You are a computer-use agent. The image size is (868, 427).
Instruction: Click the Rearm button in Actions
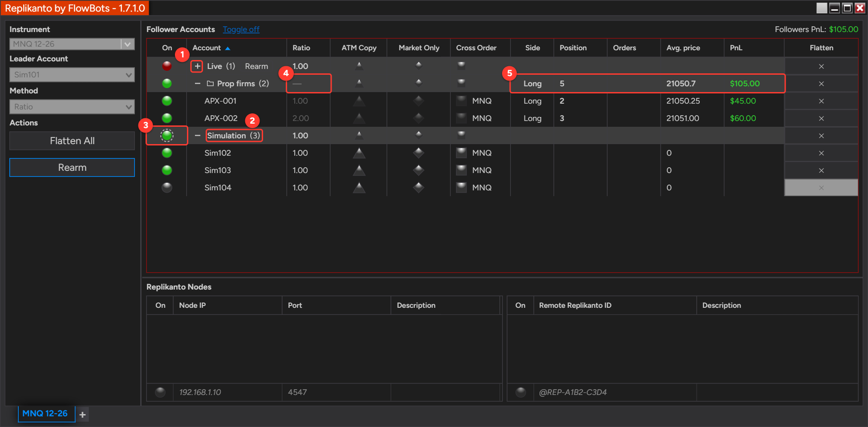[x=72, y=168]
